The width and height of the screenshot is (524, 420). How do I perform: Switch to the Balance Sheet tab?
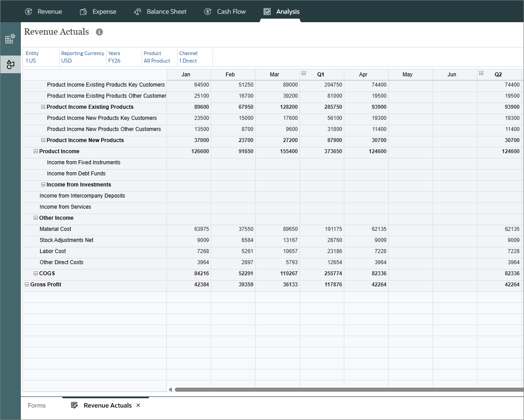(160, 12)
